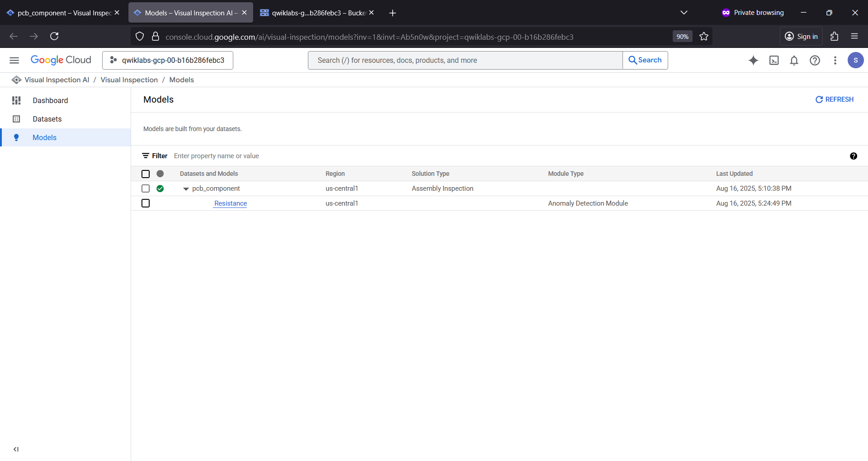868x461 pixels.
Task: Open the Gemini AI assistant sparkle icon
Action: 753,60
